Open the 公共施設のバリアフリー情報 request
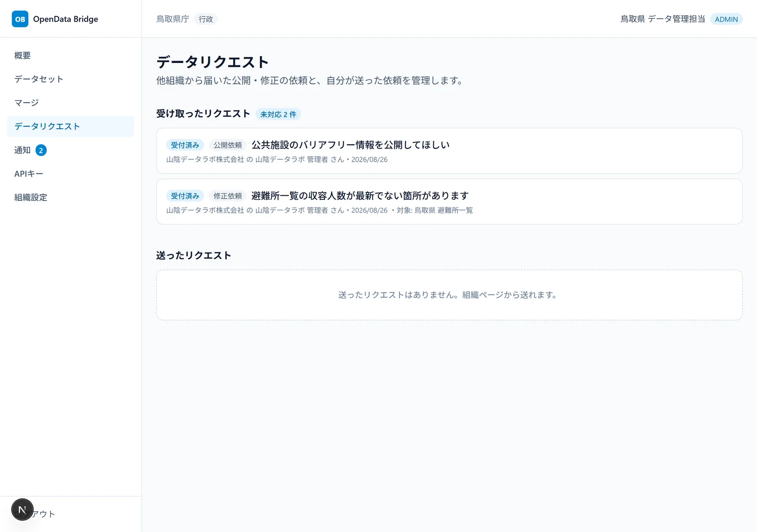The height and width of the screenshot is (532, 757). [x=449, y=151]
